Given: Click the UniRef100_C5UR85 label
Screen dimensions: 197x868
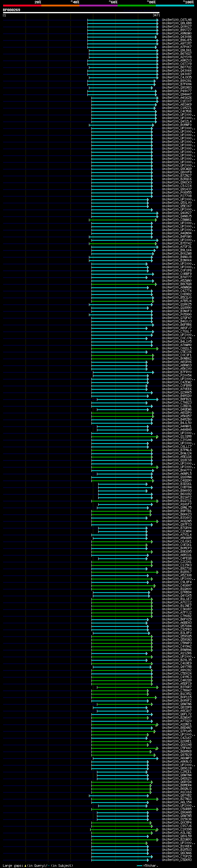Looking at the screenshot, I should [x=177, y=809].
